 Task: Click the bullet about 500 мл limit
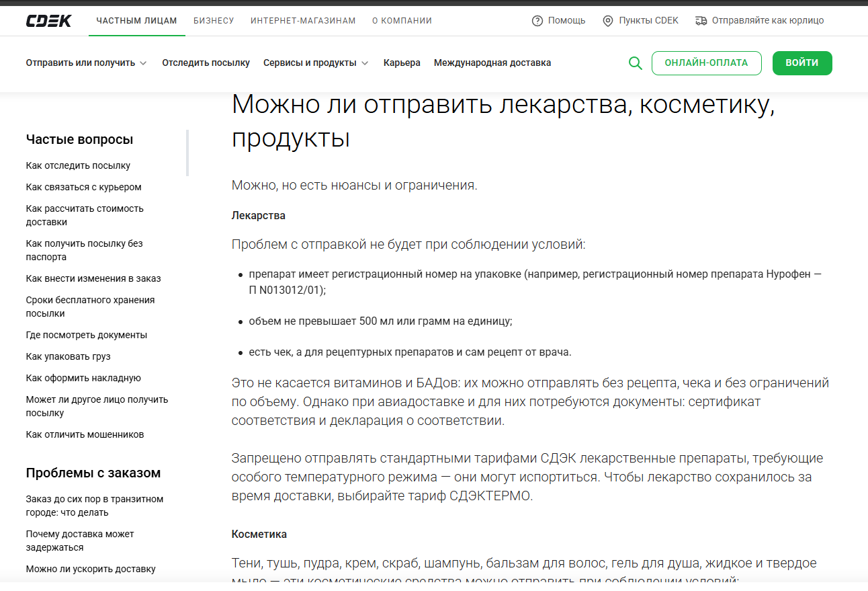[x=380, y=321]
